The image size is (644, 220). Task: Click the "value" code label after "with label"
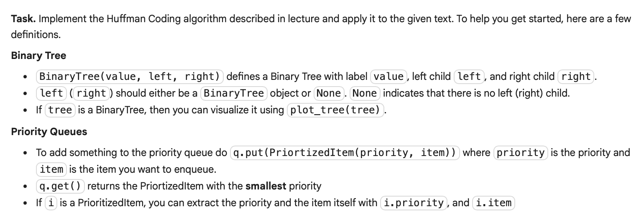pos(389,77)
